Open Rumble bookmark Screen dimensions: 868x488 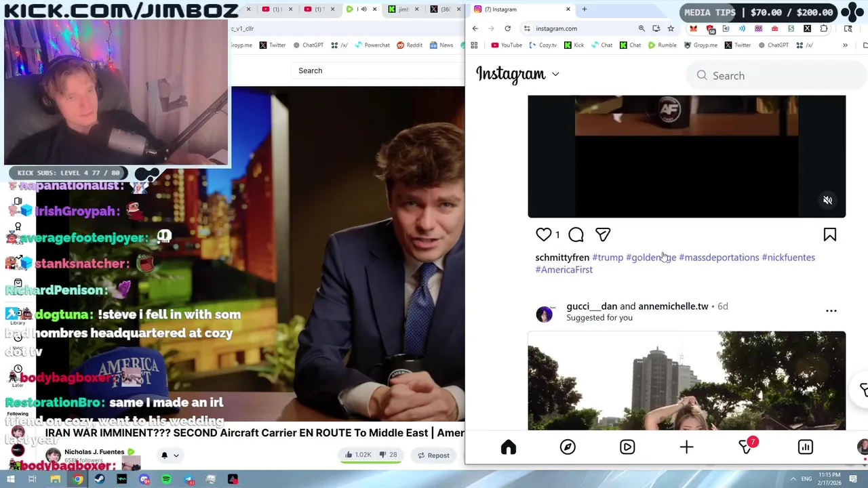pos(662,45)
